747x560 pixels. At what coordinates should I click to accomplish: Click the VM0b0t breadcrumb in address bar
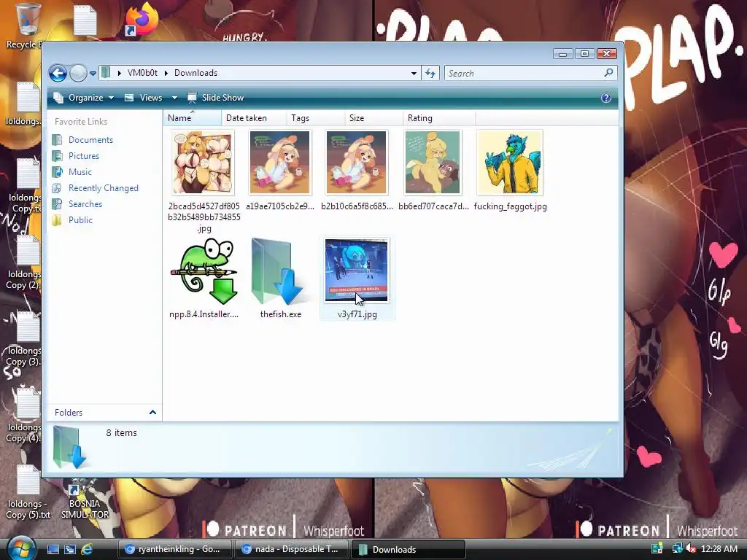142,73
